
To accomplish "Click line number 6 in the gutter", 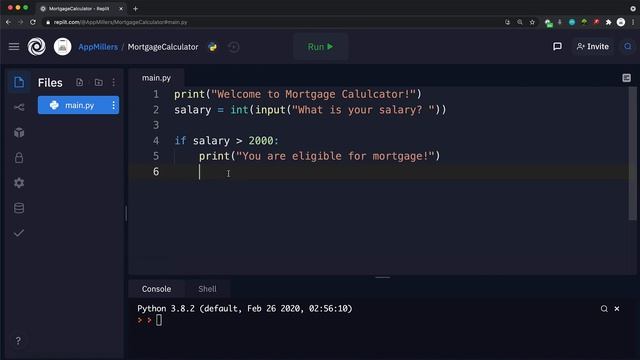I will [156, 172].
